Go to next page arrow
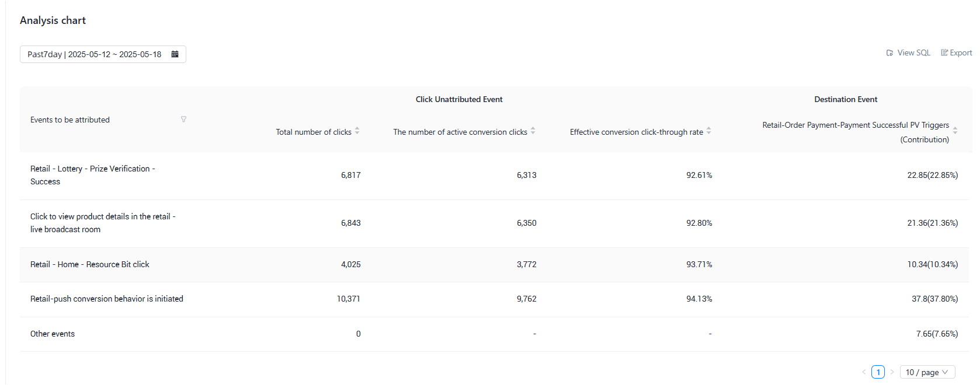980x385 pixels. (892, 372)
